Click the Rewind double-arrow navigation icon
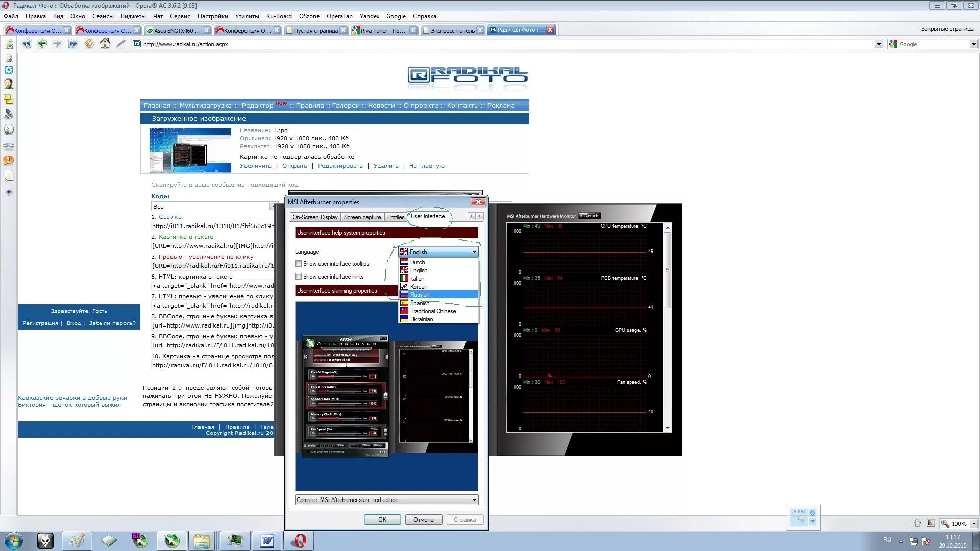Viewport: 980px width, 551px height. click(x=26, y=44)
